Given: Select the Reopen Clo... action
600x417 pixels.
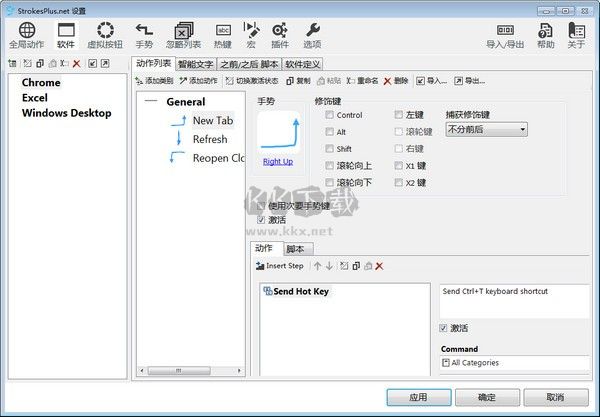Looking at the screenshot, I should pos(218,158).
